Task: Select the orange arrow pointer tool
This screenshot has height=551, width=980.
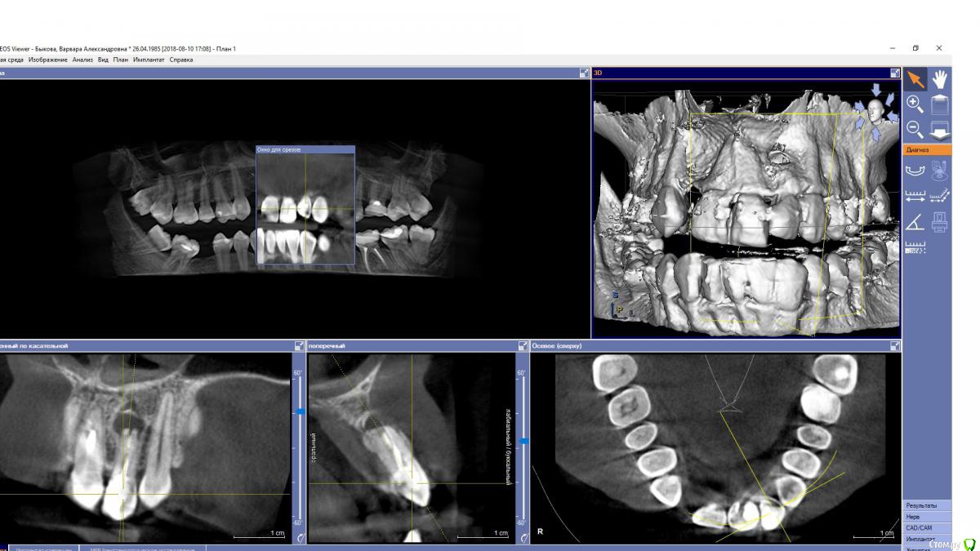Action: (915, 79)
